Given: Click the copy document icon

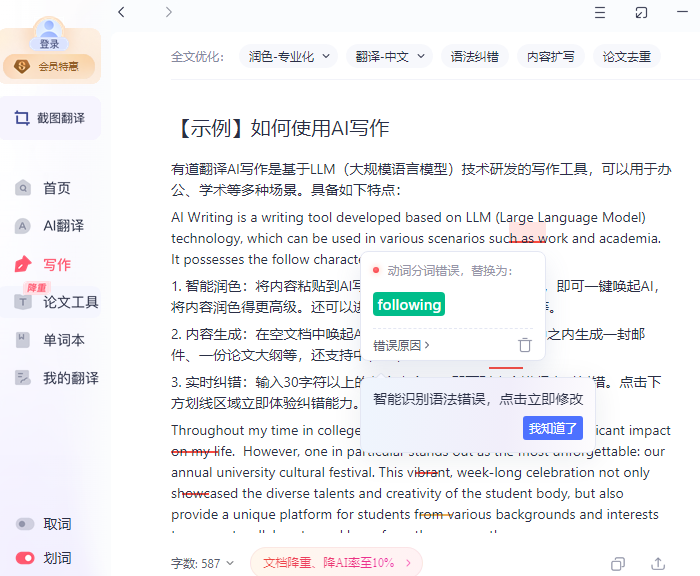Looking at the screenshot, I should 618,564.
